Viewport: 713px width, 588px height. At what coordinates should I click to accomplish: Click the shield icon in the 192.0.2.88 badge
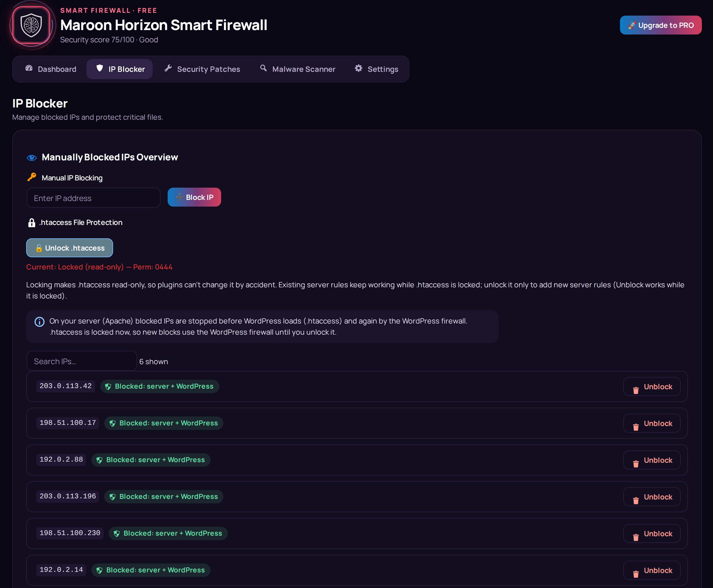coord(99,460)
